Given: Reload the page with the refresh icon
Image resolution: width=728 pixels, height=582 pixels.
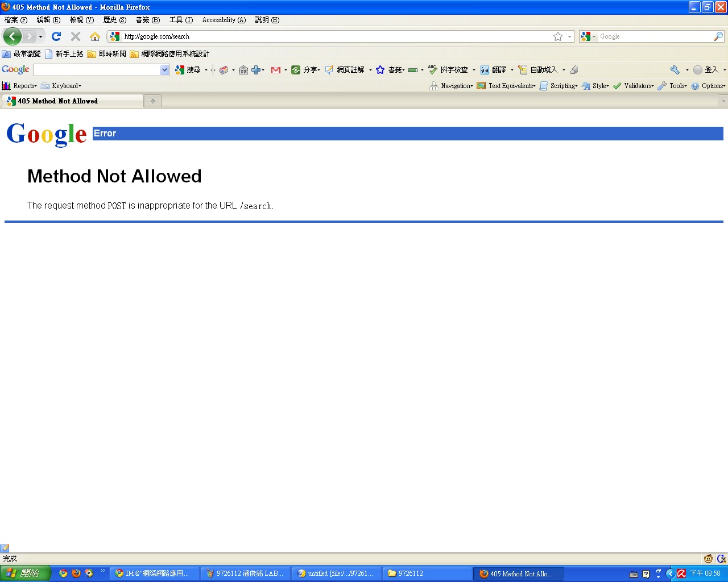Looking at the screenshot, I should (x=56, y=36).
